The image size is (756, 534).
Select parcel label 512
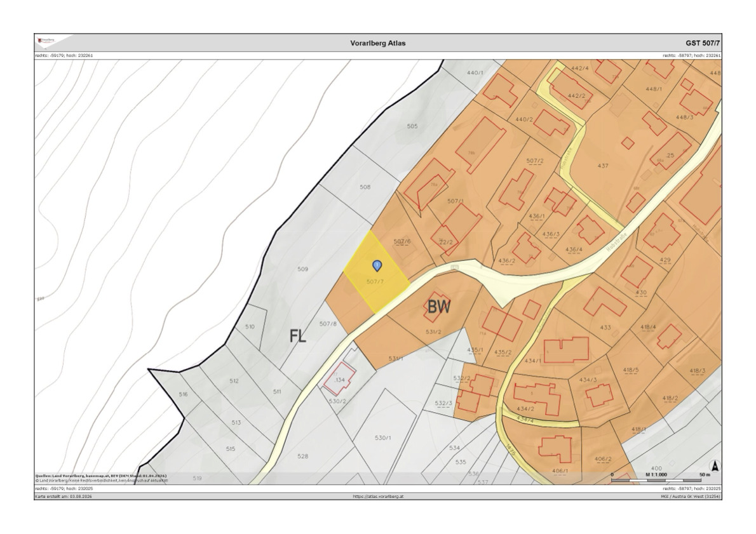click(234, 381)
